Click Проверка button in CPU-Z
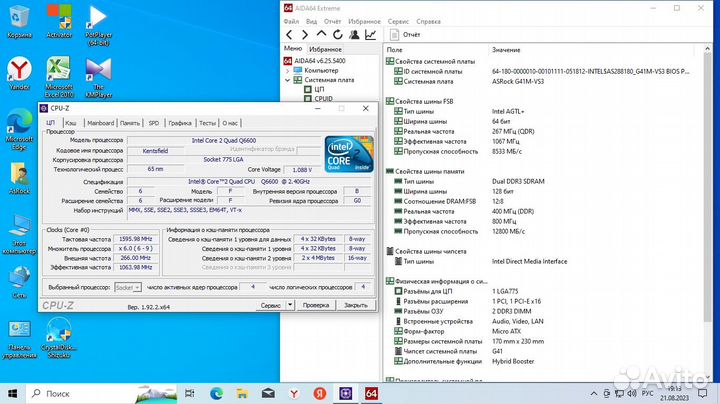The height and width of the screenshot is (404, 720). (x=316, y=305)
